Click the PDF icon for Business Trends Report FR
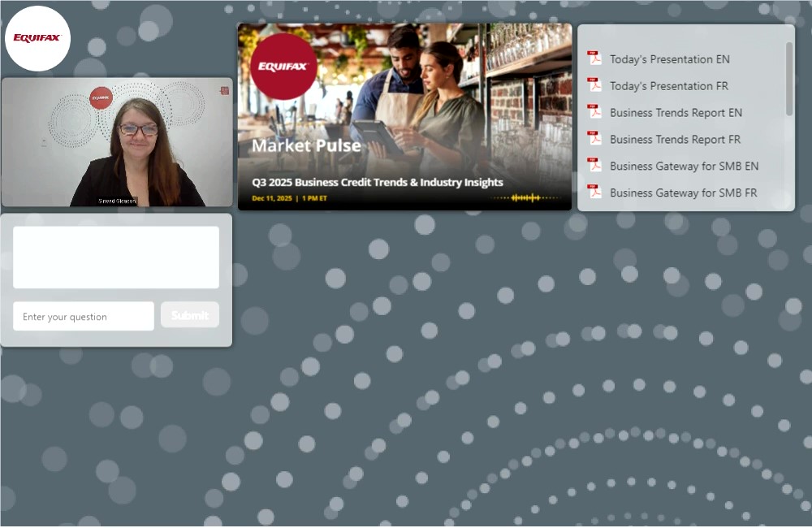 (x=594, y=139)
